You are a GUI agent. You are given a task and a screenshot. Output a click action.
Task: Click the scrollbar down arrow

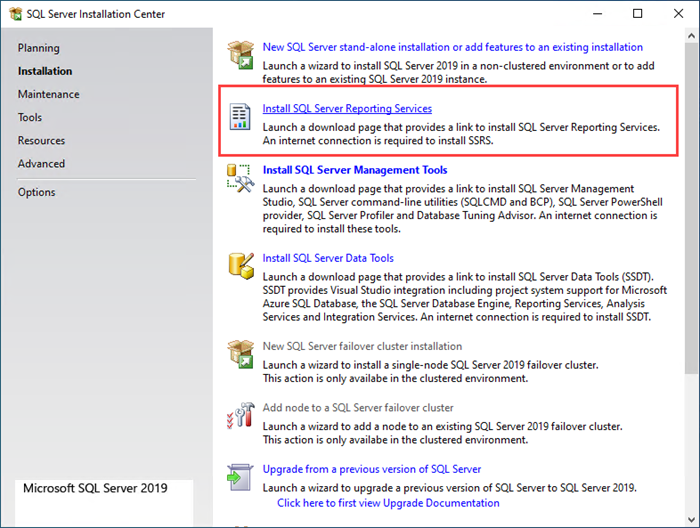(692, 520)
